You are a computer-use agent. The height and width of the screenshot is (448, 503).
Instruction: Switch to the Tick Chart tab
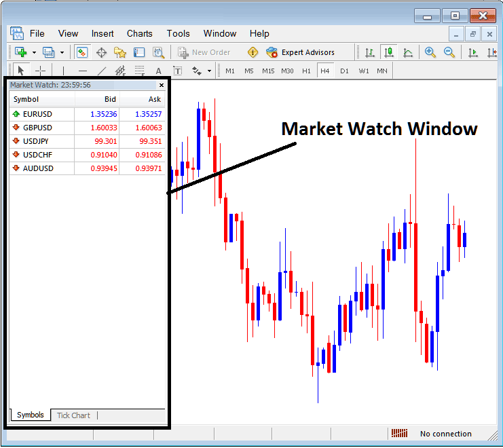pos(73,415)
